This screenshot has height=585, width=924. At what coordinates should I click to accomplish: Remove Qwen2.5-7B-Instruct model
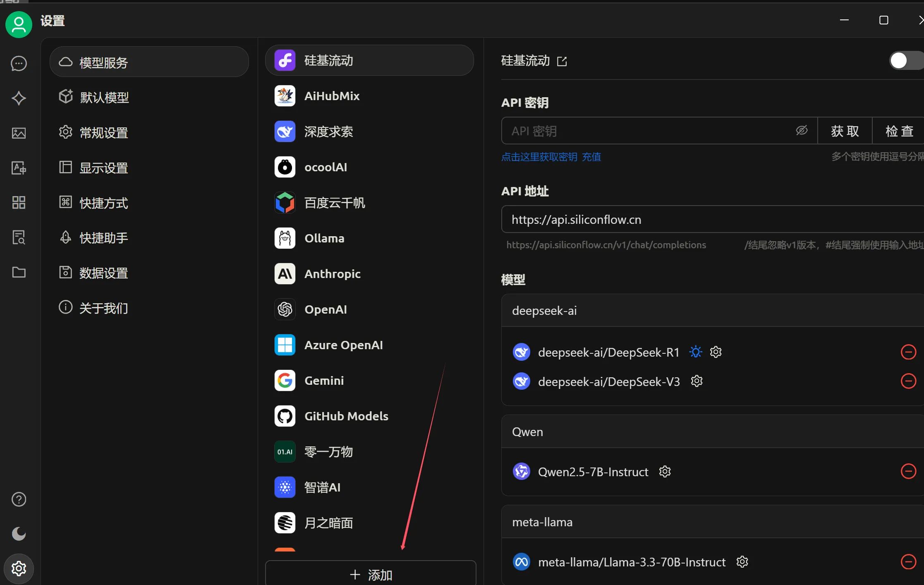(x=908, y=471)
